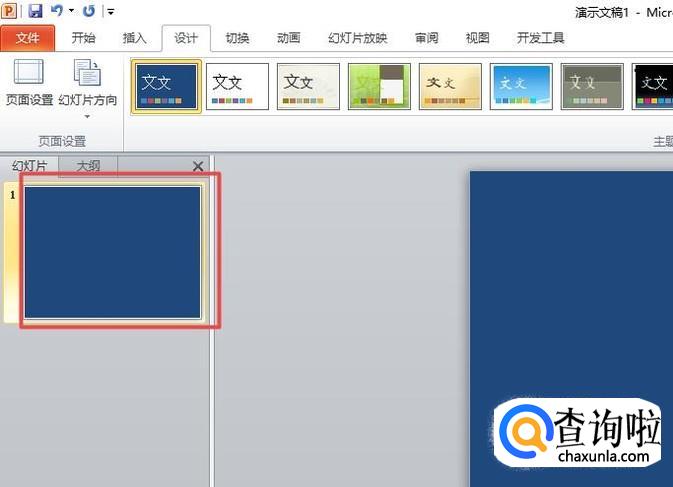Open the Customize Quick Access Toolbar dropdown

pyautogui.click(x=110, y=12)
